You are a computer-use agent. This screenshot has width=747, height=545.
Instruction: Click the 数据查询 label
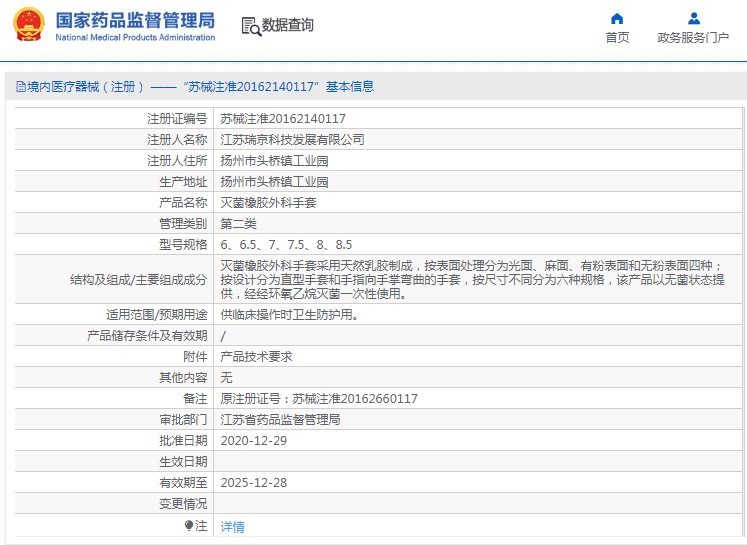click(287, 25)
